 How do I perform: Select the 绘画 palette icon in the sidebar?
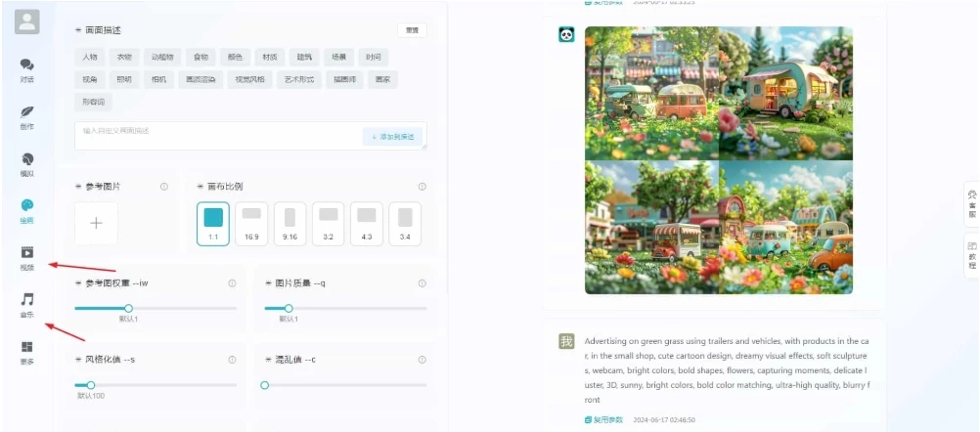27,210
